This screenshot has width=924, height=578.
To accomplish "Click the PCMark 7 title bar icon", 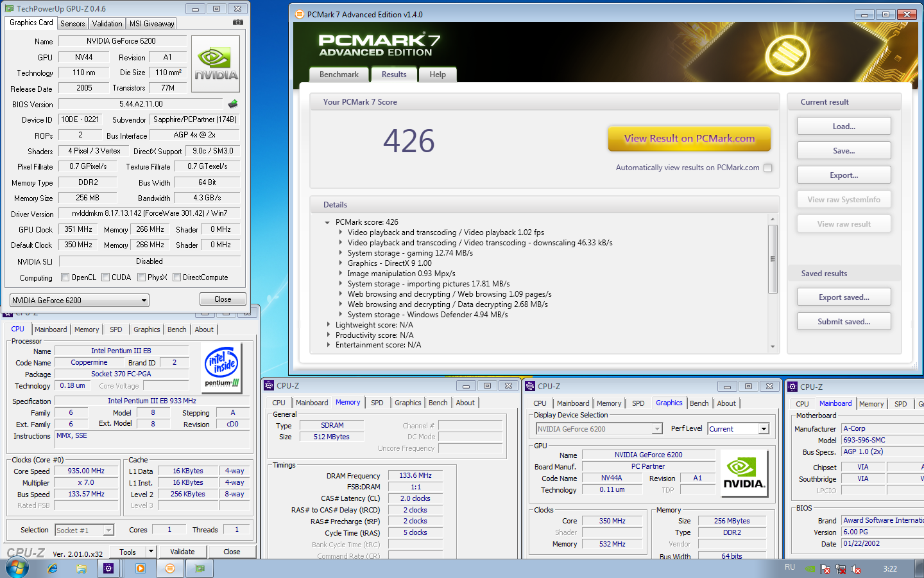I will (x=299, y=14).
